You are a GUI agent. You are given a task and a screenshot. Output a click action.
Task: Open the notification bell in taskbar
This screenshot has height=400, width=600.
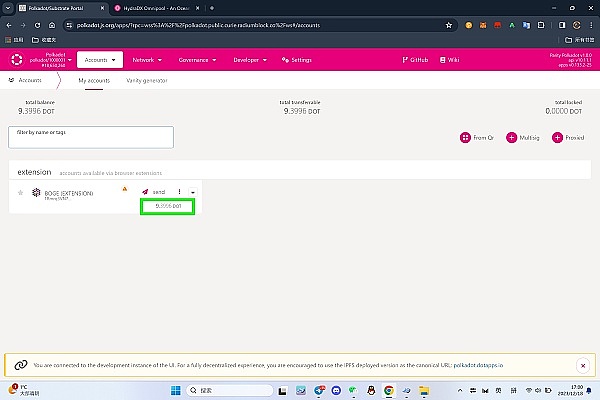(589, 390)
